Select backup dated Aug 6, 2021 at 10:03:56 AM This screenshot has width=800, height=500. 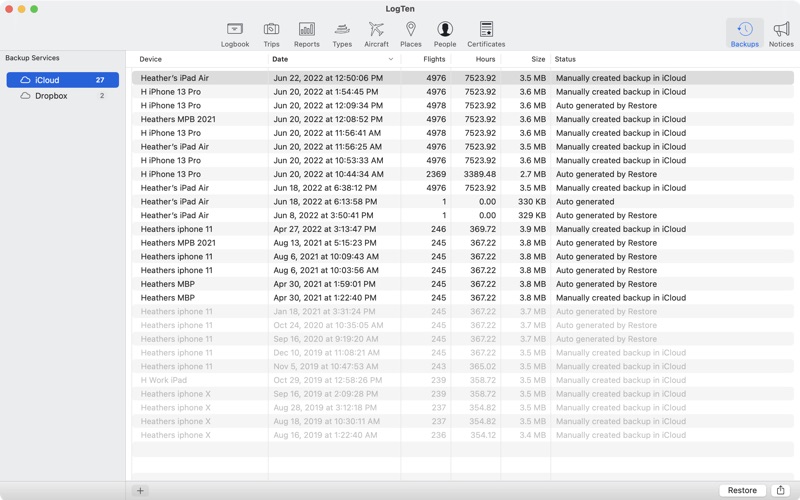click(x=463, y=270)
